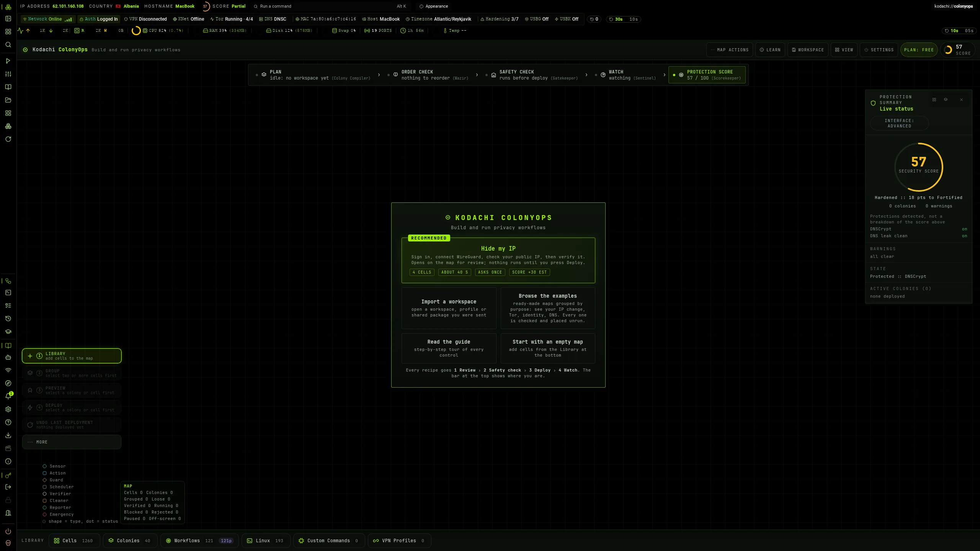Viewport: 980px width, 551px height.
Task: Open the Workspace menu
Action: 808,50
